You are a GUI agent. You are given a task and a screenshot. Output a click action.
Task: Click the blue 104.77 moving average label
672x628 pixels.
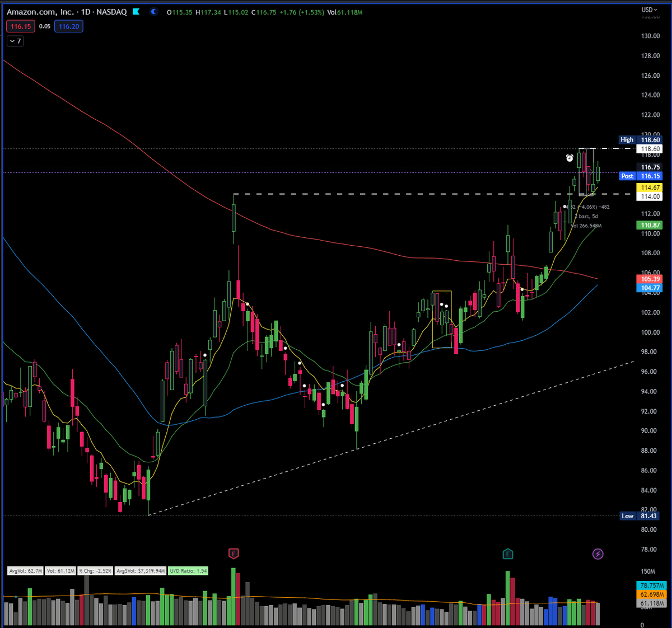point(650,288)
